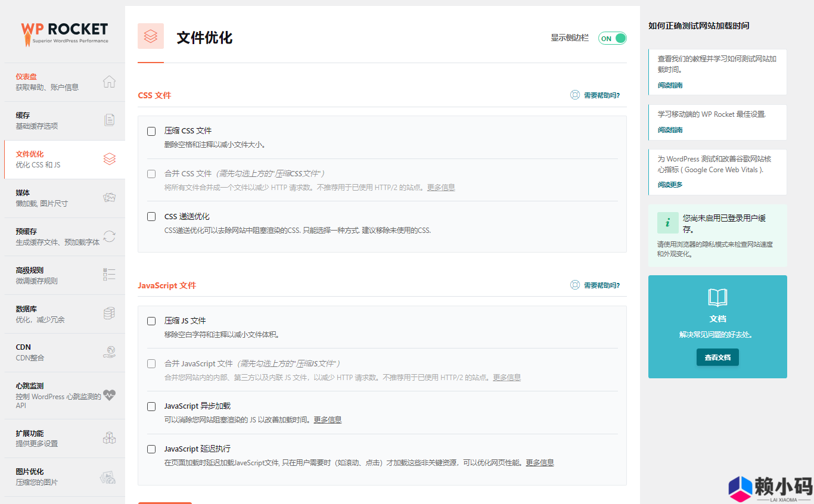Viewport: 814px width, 504px height.
Task: Click the database cylinder icon
Action: pyautogui.click(x=109, y=313)
